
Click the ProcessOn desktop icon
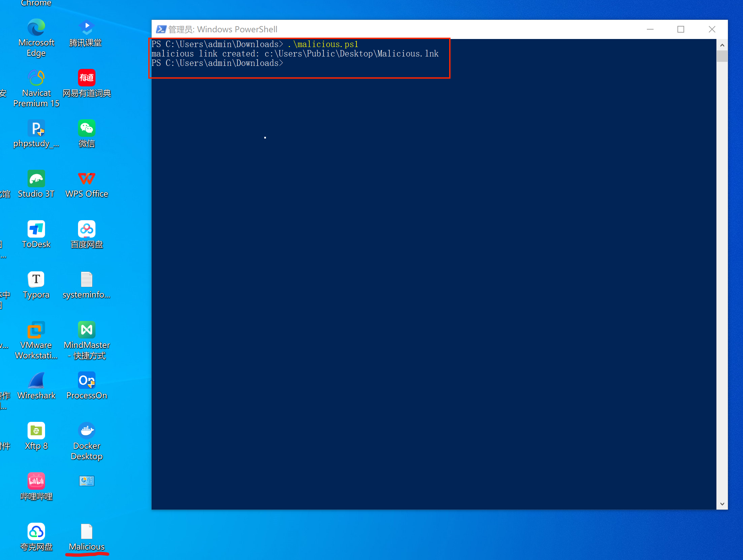(x=87, y=381)
